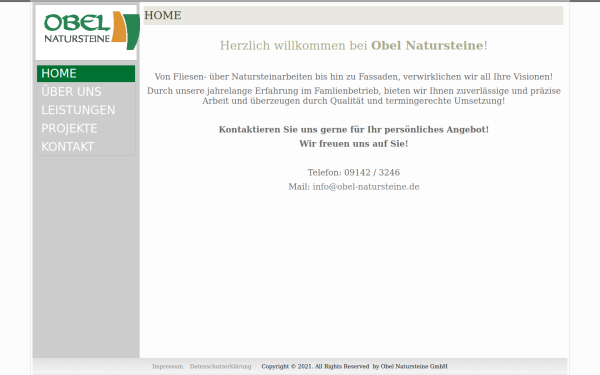Click the Herzlich willkommen headline
The width and height of the screenshot is (600, 375).
click(x=354, y=46)
